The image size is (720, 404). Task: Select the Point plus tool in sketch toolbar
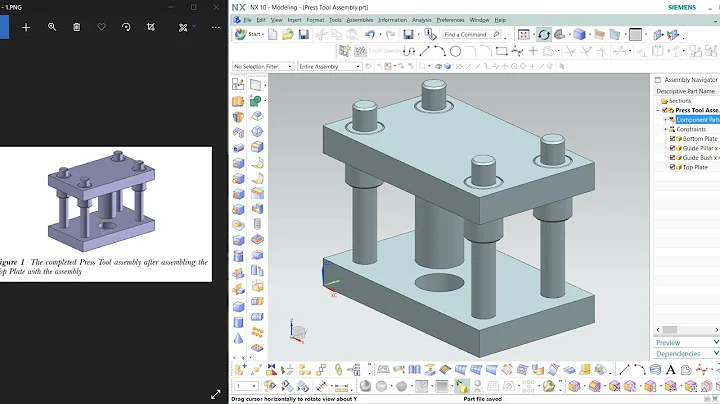pos(533,51)
